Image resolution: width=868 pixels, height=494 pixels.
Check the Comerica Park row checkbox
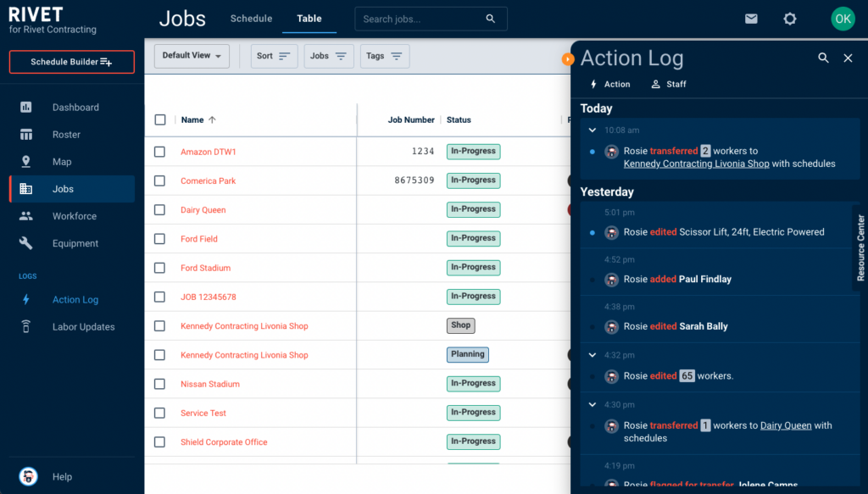click(x=159, y=180)
